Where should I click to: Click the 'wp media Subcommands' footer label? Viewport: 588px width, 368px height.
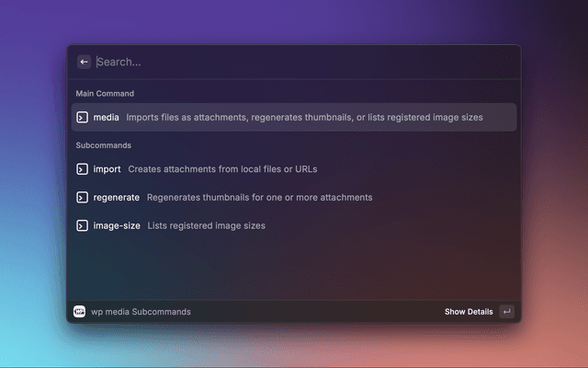141,312
